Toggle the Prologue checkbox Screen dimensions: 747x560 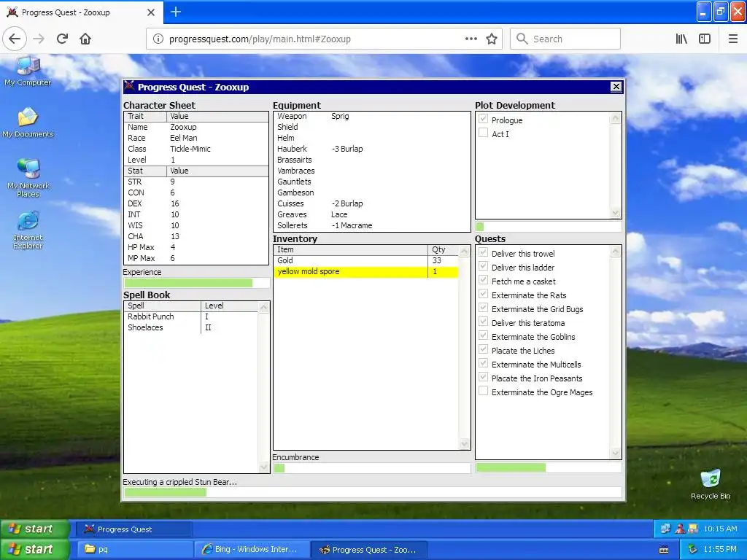[483, 119]
